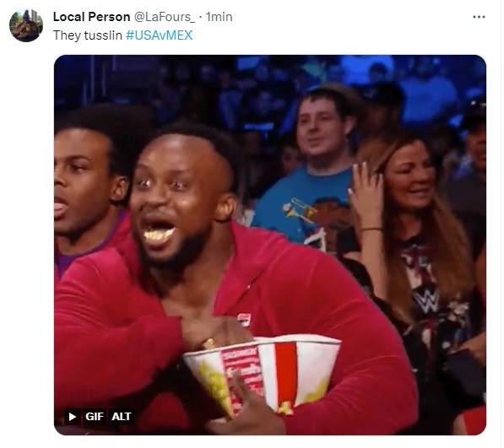Open the three-dot more options menu

pyautogui.click(x=479, y=17)
